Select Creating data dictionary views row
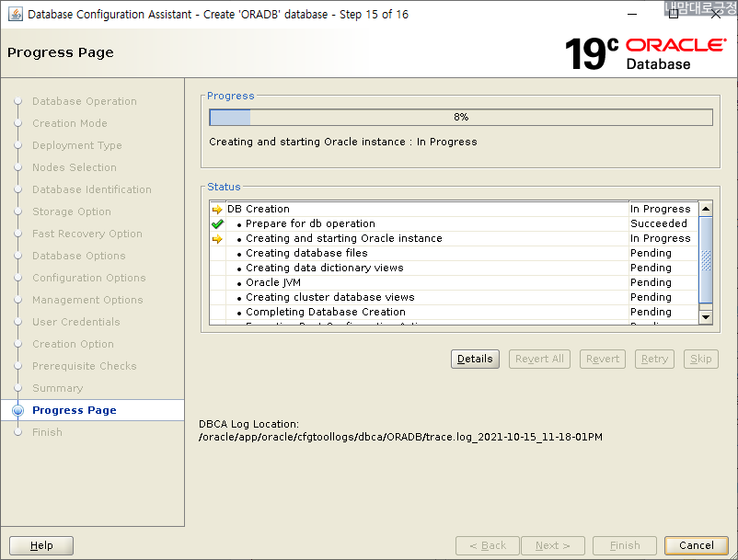Screen dimensions: 738x560 (x=455, y=268)
